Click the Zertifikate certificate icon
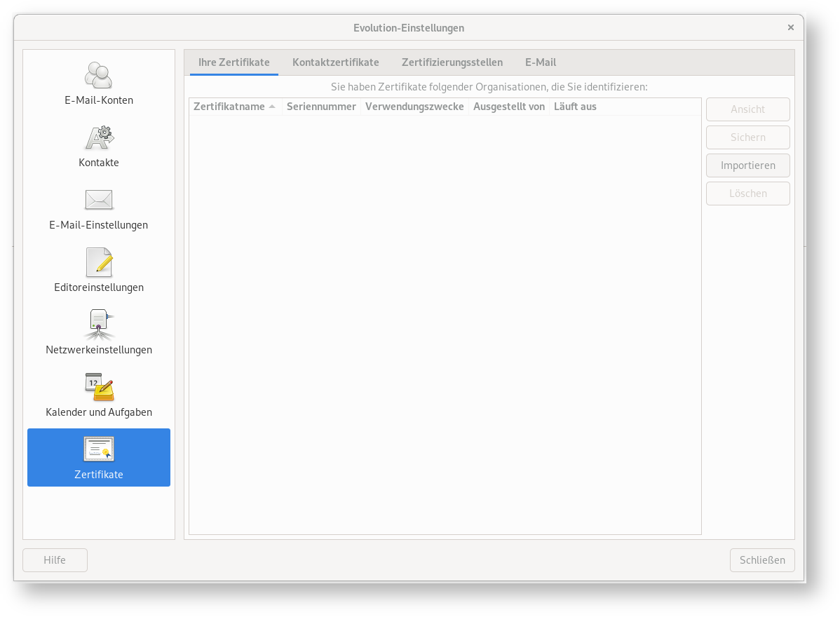The image size is (840, 617). point(99,449)
